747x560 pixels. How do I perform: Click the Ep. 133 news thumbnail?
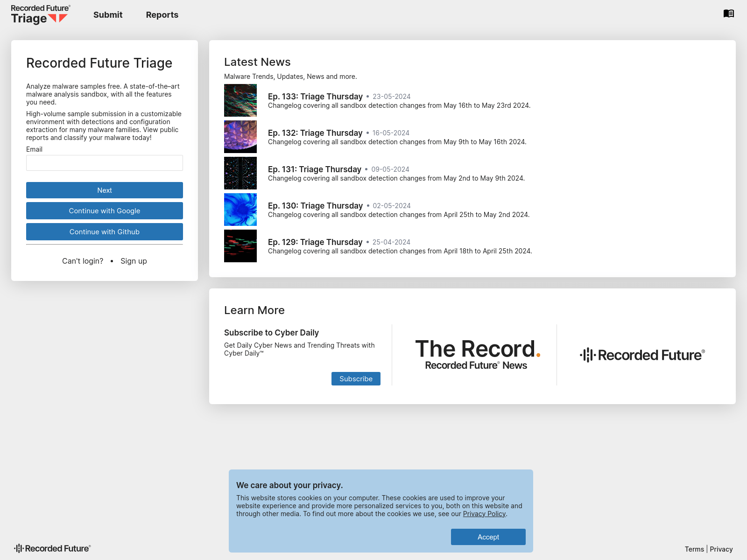click(x=240, y=100)
